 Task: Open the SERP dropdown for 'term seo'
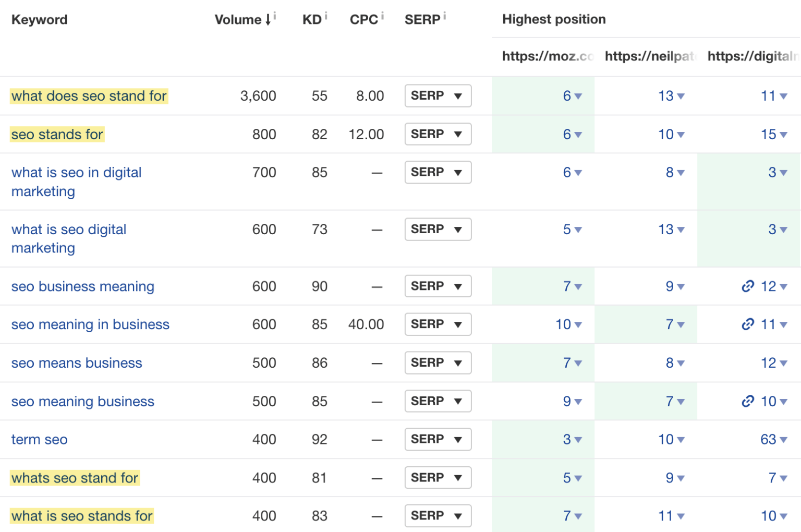pos(438,439)
